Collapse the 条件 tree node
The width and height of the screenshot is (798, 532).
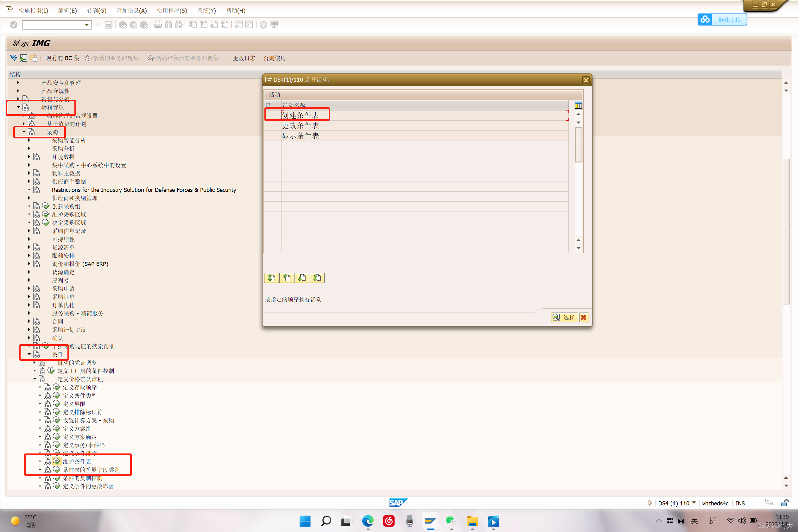(29, 354)
